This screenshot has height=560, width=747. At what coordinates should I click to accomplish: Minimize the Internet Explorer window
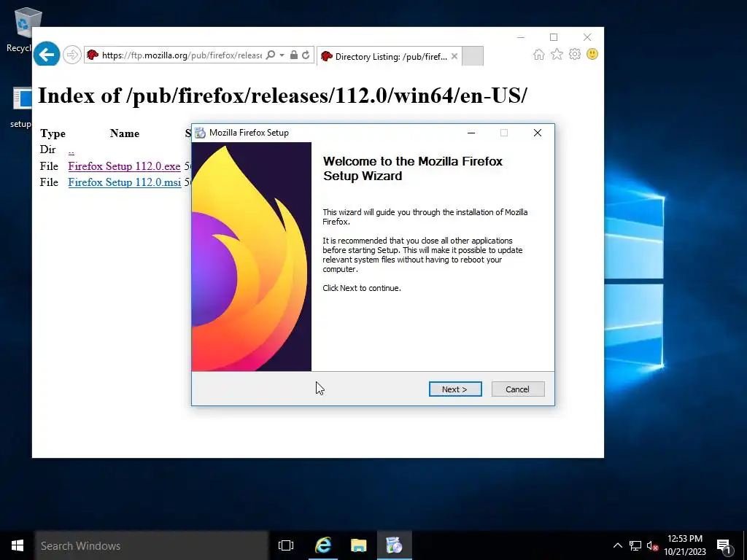click(x=521, y=37)
